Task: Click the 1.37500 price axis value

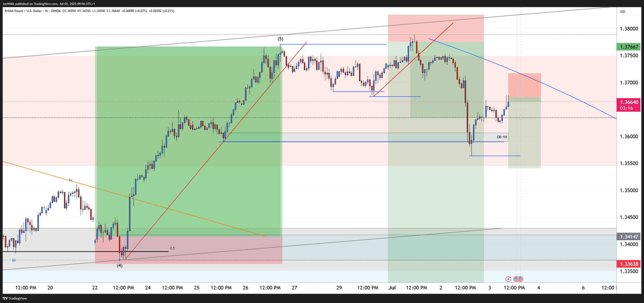Action: tap(629, 55)
